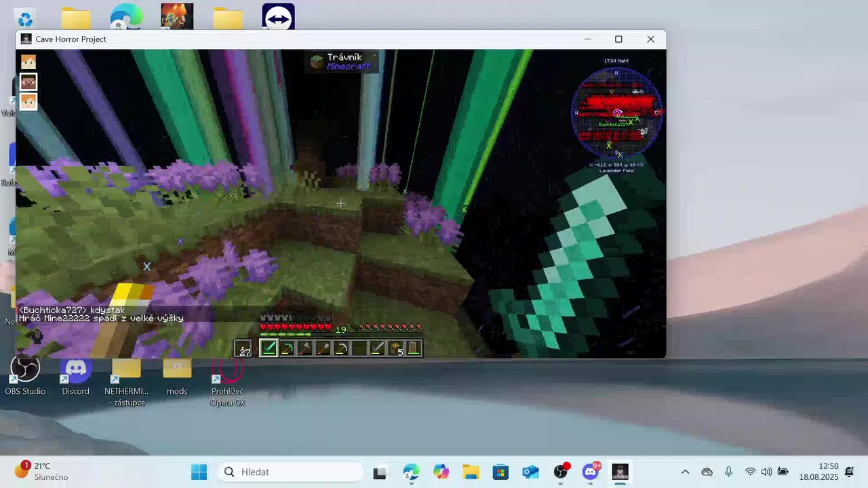Open Copilot from the taskbar
868x488 pixels.
point(441,472)
